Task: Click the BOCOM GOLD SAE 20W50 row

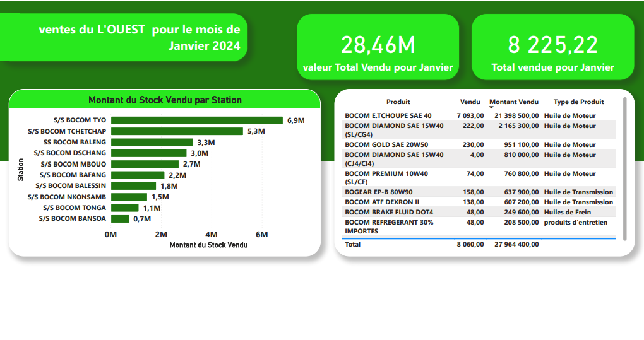Action: point(479,144)
